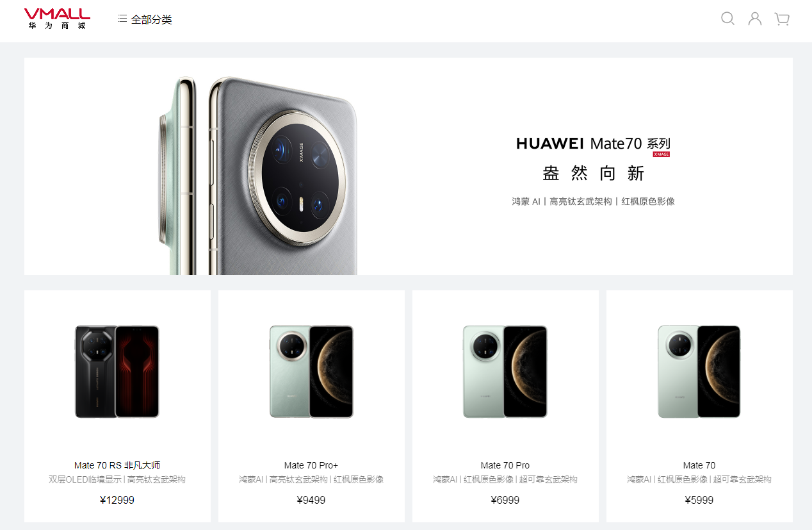The image size is (812, 530).
Task: Click the Mate 70 product title
Action: tap(699, 465)
